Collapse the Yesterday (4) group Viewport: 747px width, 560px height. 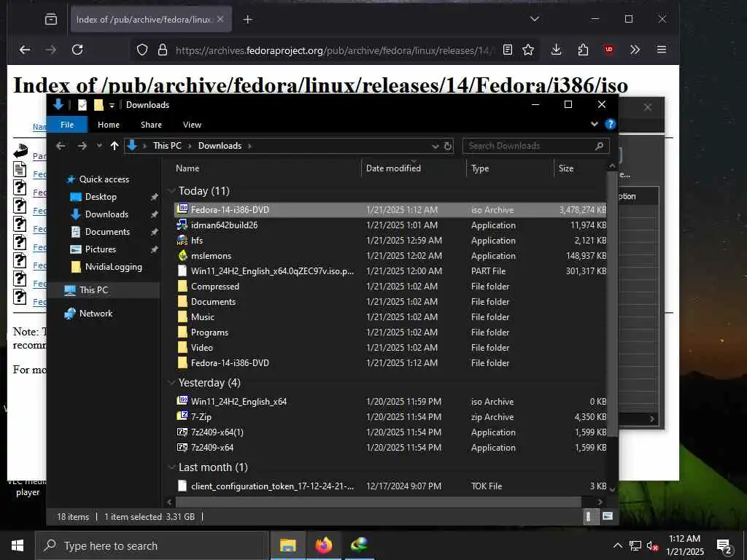(x=172, y=383)
